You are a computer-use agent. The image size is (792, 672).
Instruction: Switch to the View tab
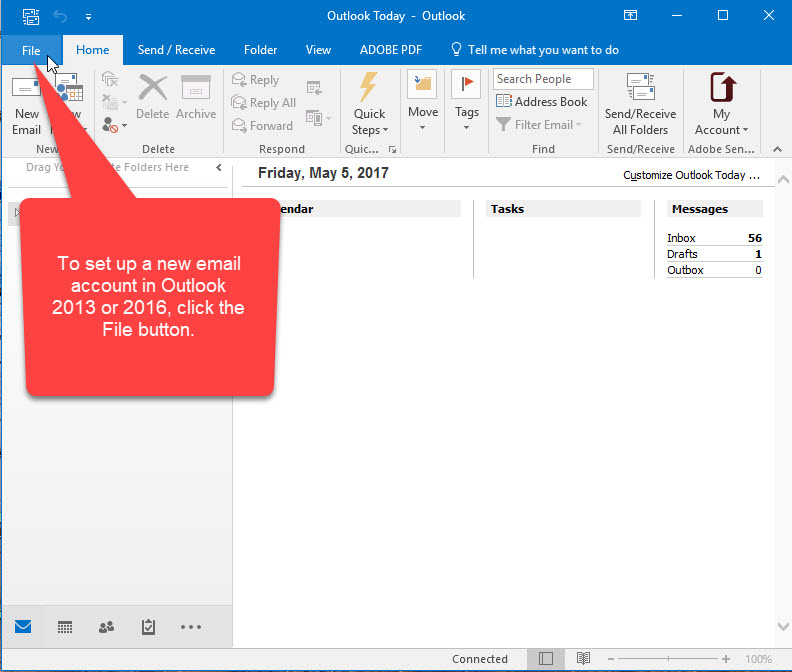tap(318, 50)
